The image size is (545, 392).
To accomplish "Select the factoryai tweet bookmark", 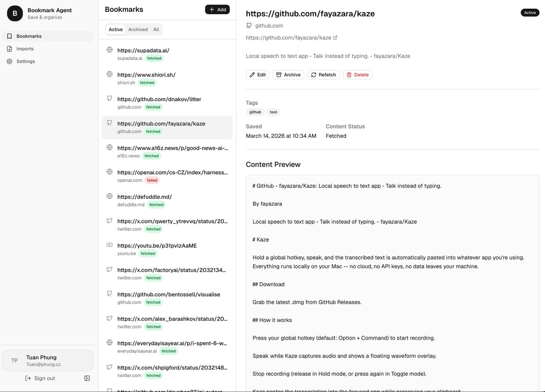I will 167,274.
